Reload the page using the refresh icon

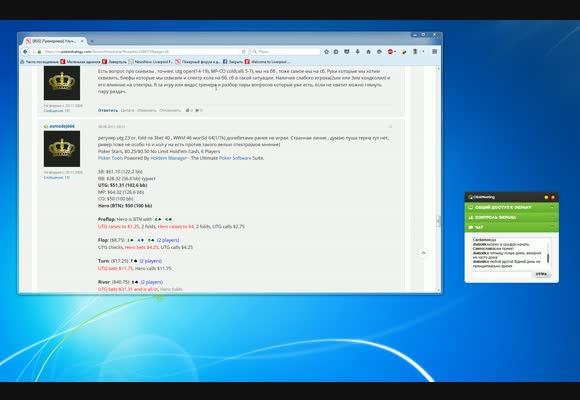(243, 52)
